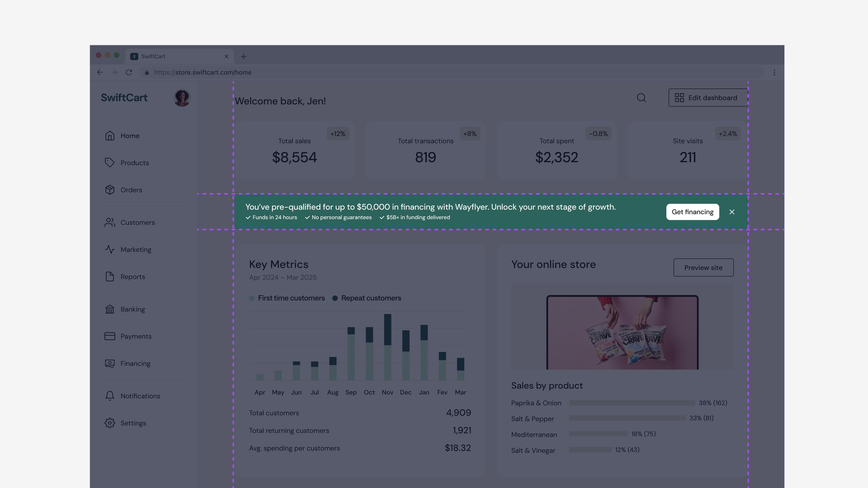Open the browser three-dot menu
Screen dimensions: 868x488
pyautogui.click(x=774, y=72)
